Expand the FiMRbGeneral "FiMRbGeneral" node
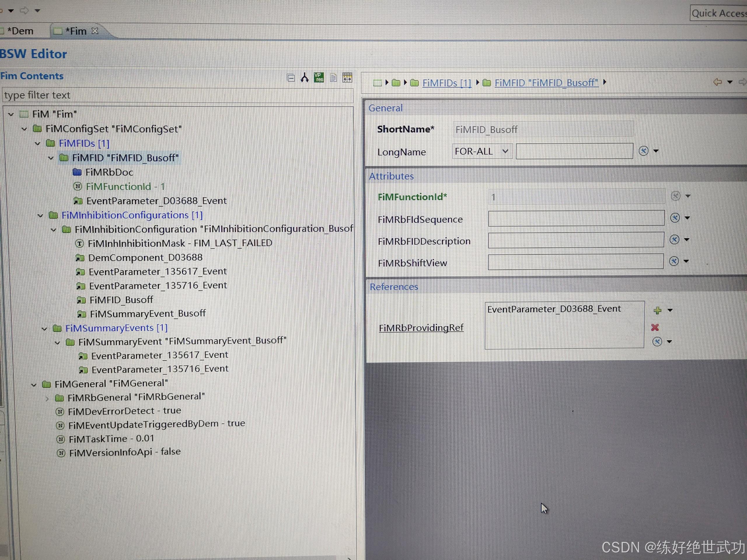Screen dimensions: 747x560 [47, 399]
